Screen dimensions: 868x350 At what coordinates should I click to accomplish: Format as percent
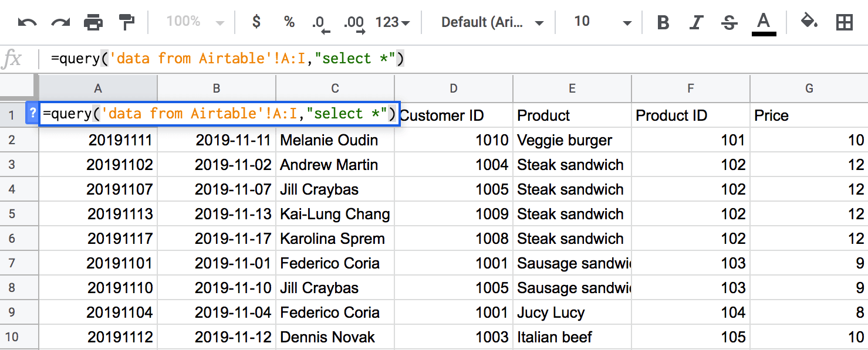coord(289,22)
